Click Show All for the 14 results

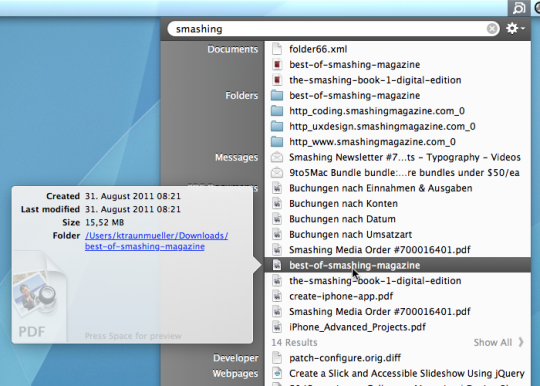[x=492, y=342]
